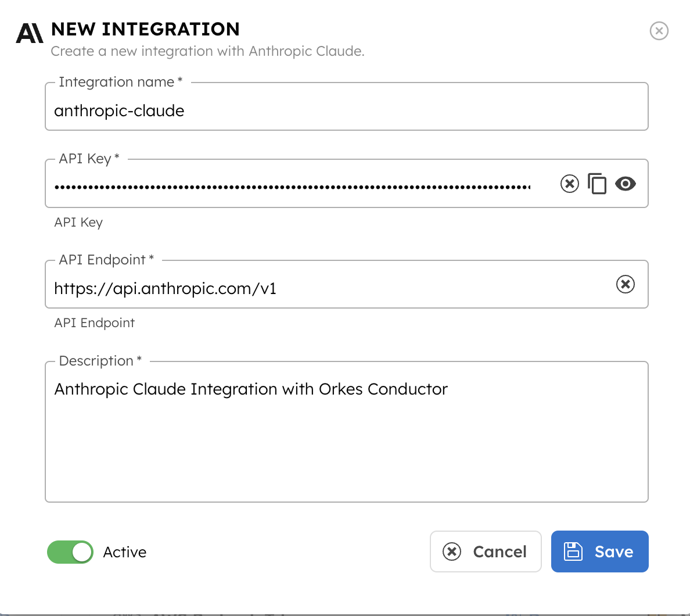Clear the API Endpoint field
Screen dimensions: 690x616
(x=626, y=284)
